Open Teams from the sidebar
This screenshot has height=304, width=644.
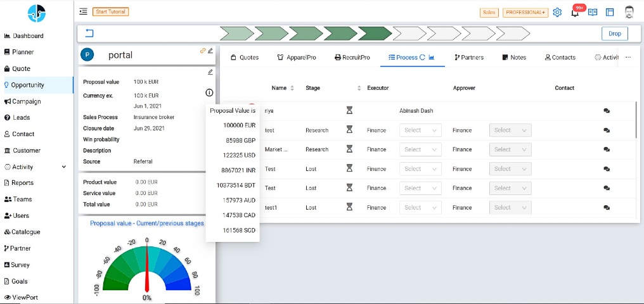click(x=18, y=199)
